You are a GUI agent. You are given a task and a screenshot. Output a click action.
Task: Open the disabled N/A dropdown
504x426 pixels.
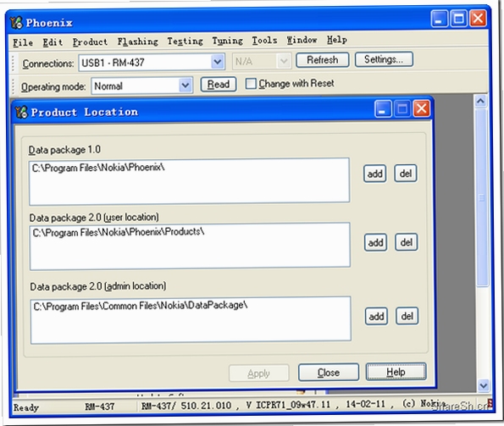coord(284,61)
